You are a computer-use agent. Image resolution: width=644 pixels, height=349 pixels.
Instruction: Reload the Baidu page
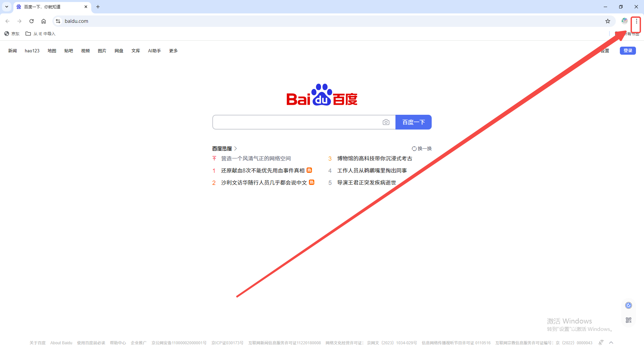(32, 21)
